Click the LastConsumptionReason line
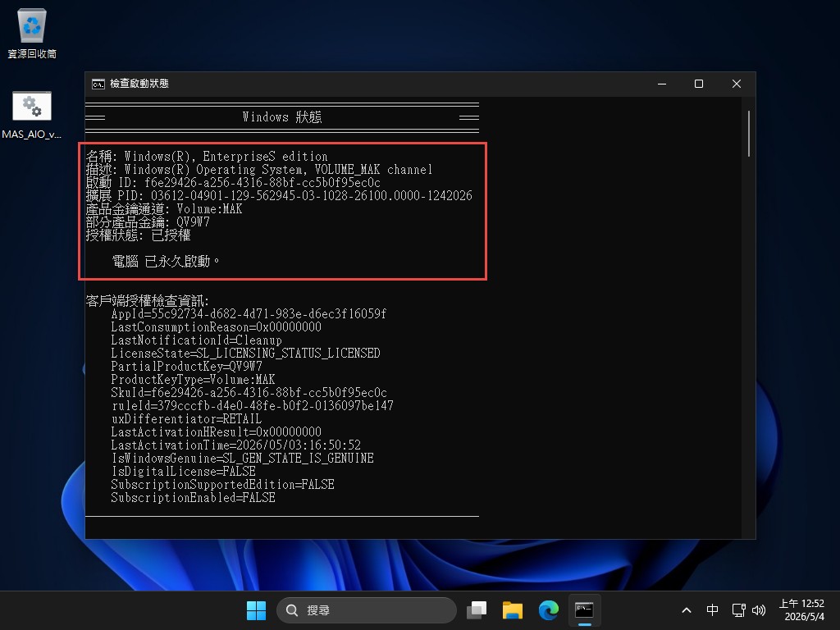Viewport: 840px width, 630px height. click(216, 326)
